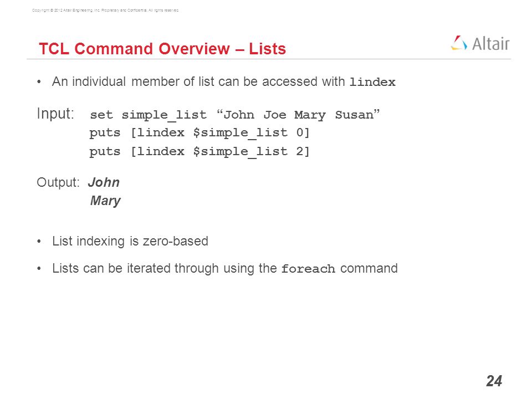Viewport: 532px width, 399px height.
Task: Click the 'set simple_list' code line
Action: tap(235, 115)
